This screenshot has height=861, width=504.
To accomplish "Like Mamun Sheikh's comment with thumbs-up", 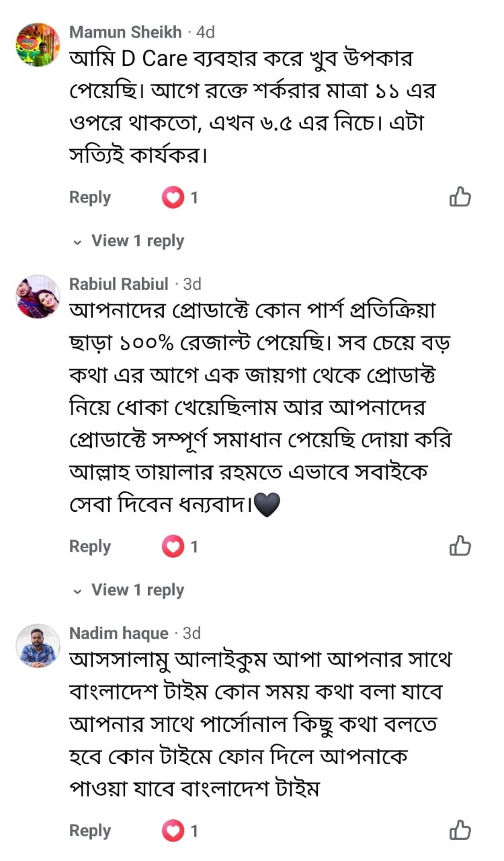I will tap(460, 197).
